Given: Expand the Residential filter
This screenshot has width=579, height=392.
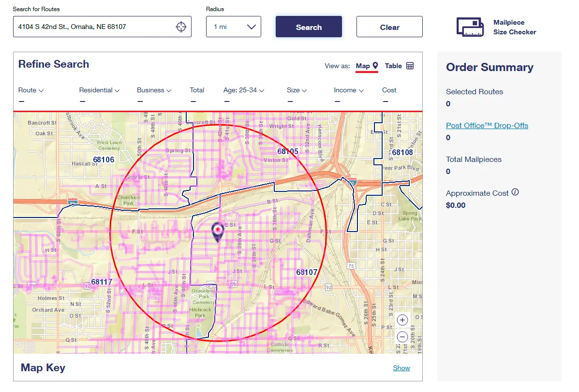Looking at the screenshot, I should click(x=99, y=90).
